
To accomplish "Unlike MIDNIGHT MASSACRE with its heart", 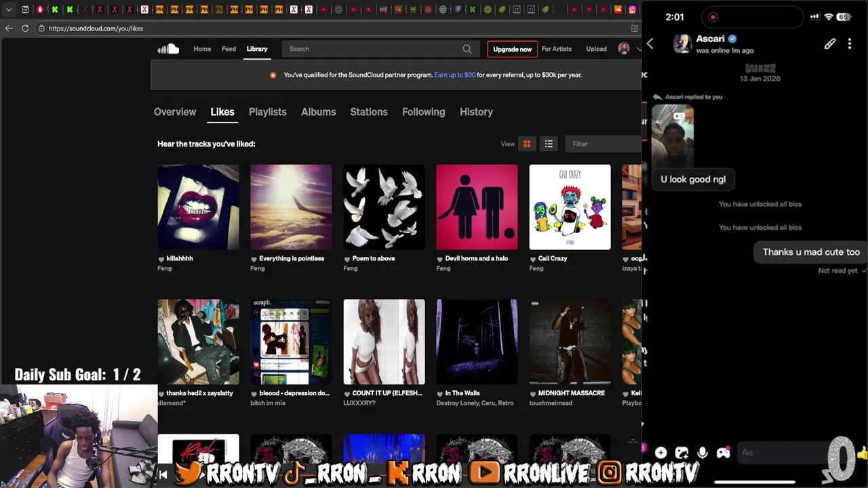I will (533, 394).
